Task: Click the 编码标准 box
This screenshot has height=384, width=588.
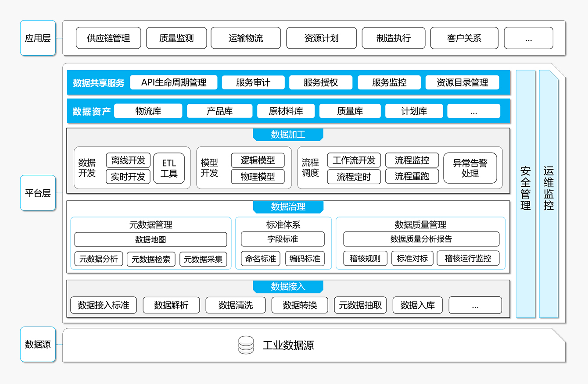Action: (x=305, y=259)
